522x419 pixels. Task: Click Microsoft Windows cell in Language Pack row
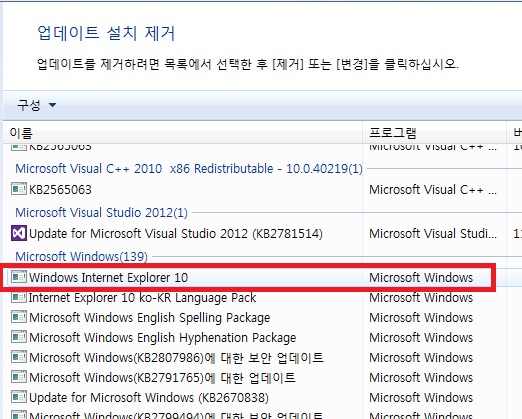[x=421, y=298]
